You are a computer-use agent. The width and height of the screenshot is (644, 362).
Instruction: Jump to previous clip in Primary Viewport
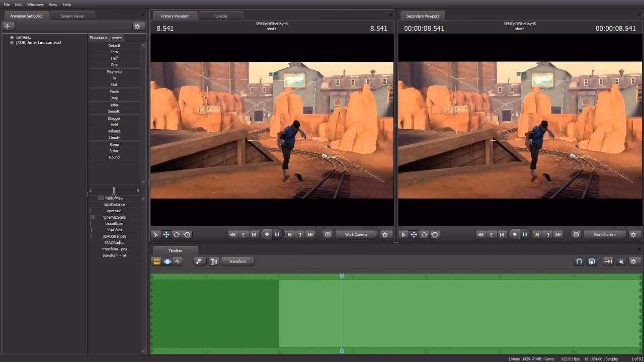(x=244, y=234)
